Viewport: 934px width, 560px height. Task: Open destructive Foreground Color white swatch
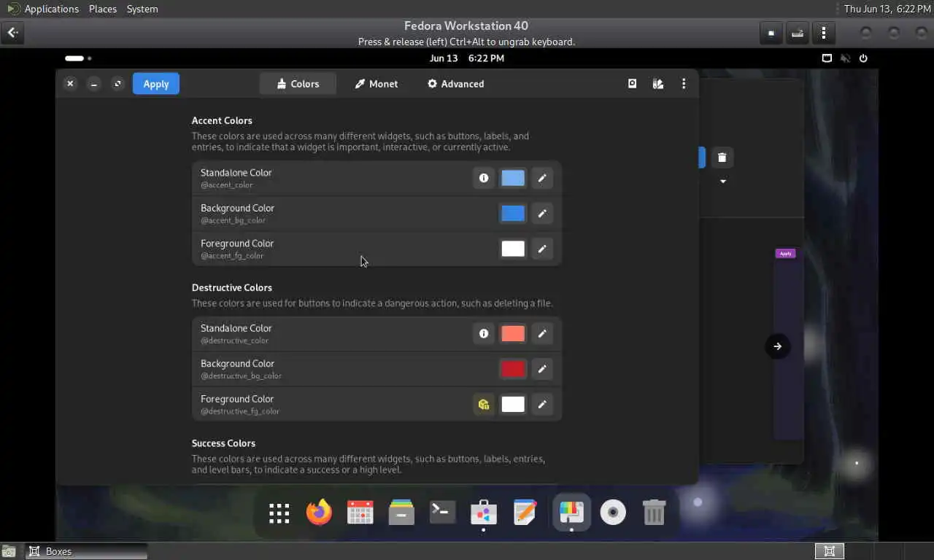pyautogui.click(x=513, y=404)
